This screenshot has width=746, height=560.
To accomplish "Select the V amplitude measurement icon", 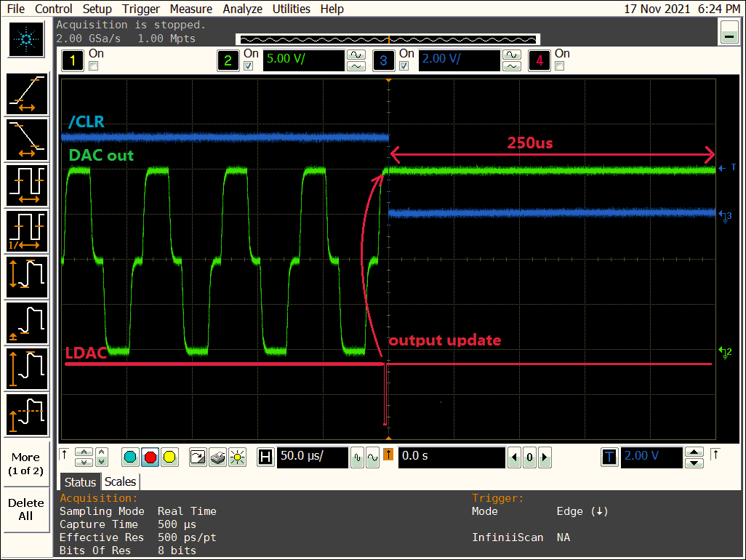I will [x=27, y=368].
